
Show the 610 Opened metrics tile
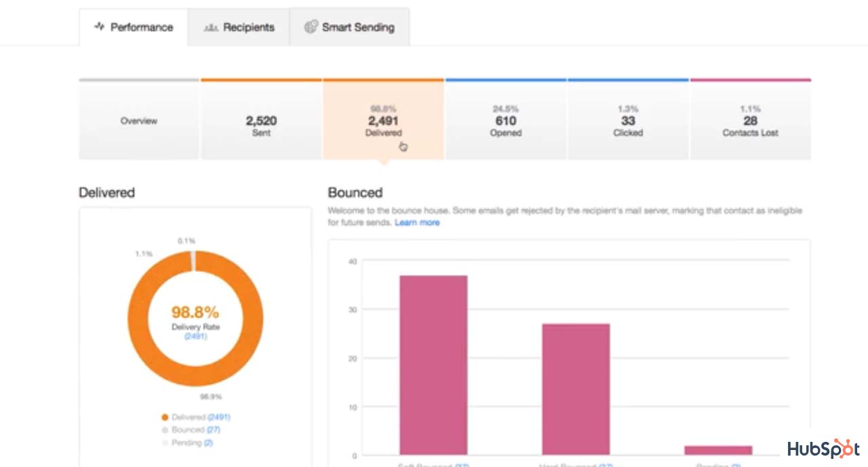pos(505,121)
